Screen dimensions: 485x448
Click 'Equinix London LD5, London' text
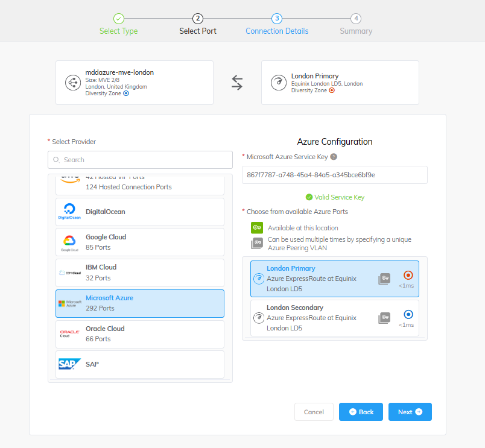click(327, 84)
